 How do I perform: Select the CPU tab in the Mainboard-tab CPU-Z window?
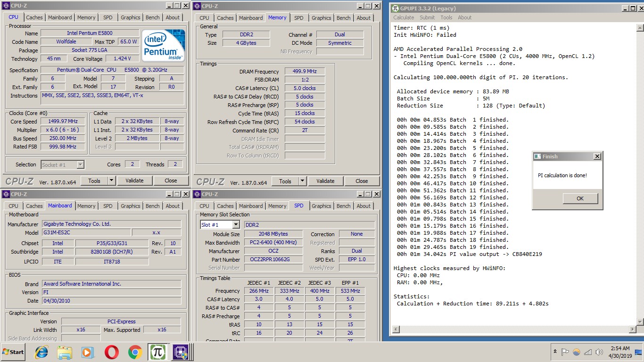click(13, 206)
